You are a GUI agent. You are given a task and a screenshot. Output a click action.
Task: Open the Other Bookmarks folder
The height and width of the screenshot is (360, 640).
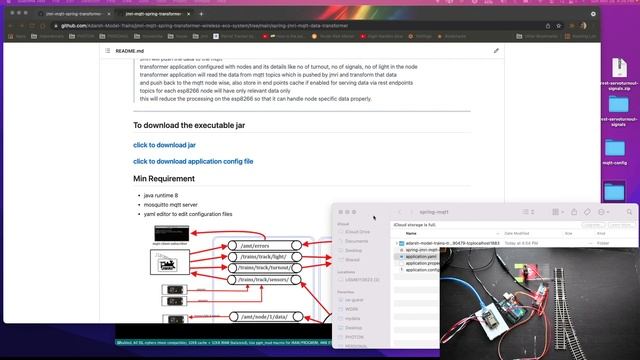click(x=537, y=36)
